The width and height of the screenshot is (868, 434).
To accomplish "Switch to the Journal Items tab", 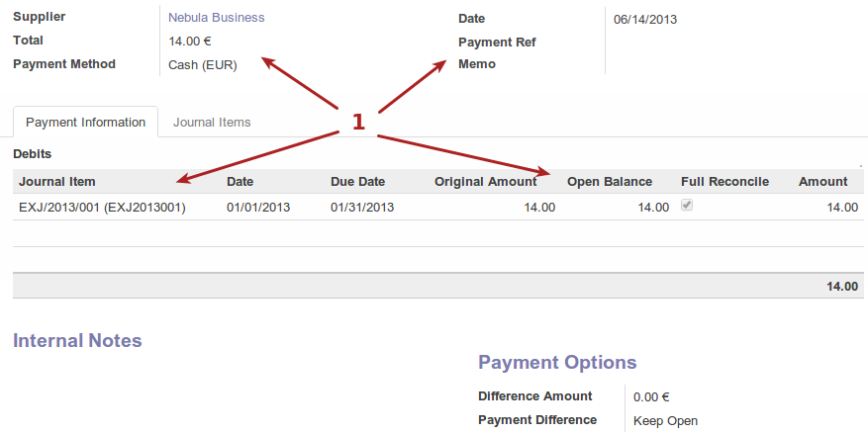I will [212, 123].
